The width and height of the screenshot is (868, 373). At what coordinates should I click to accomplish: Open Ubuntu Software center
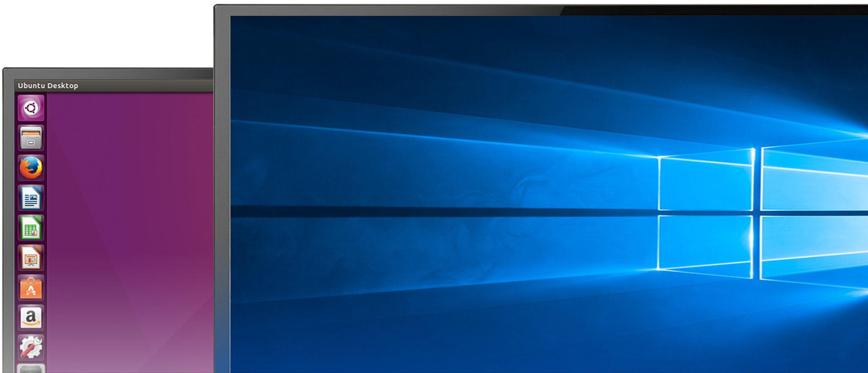pos(31,288)
